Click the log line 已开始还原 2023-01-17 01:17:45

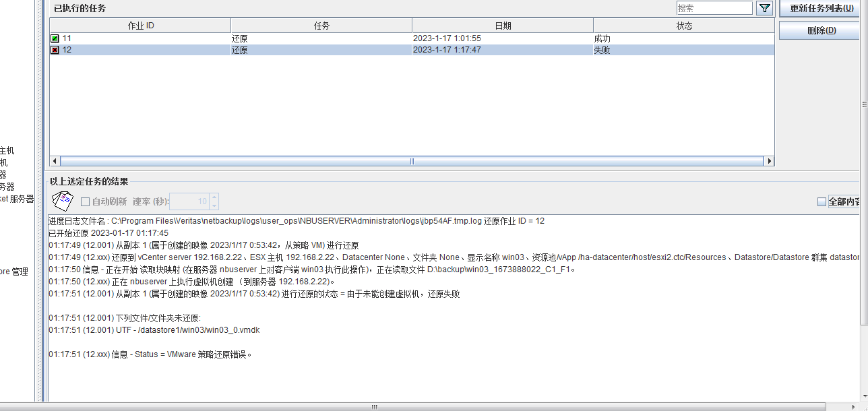pos(108,233)
